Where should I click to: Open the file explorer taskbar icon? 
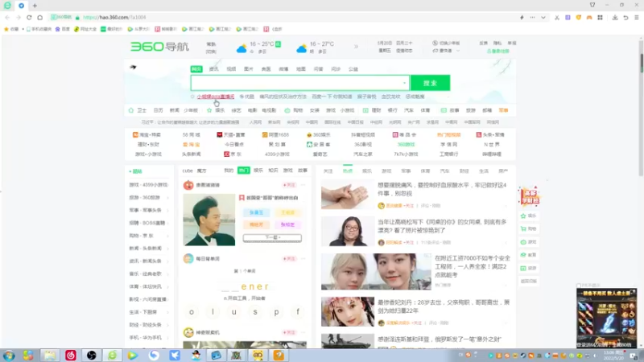tap(50, 355)
